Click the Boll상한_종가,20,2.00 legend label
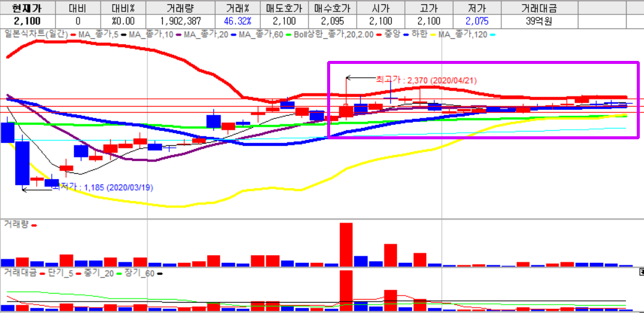Screen dimensions: 644x313 pos(333,34)
